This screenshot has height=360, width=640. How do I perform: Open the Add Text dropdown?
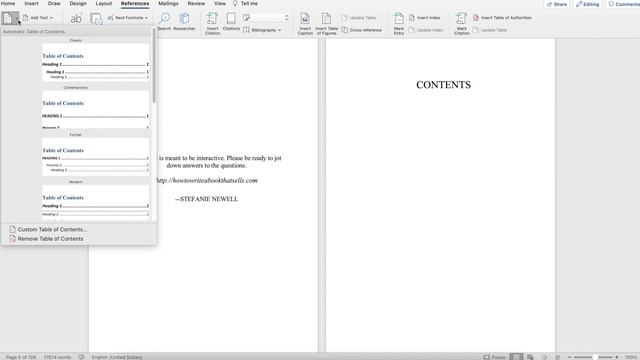click(x=38, y=18)
